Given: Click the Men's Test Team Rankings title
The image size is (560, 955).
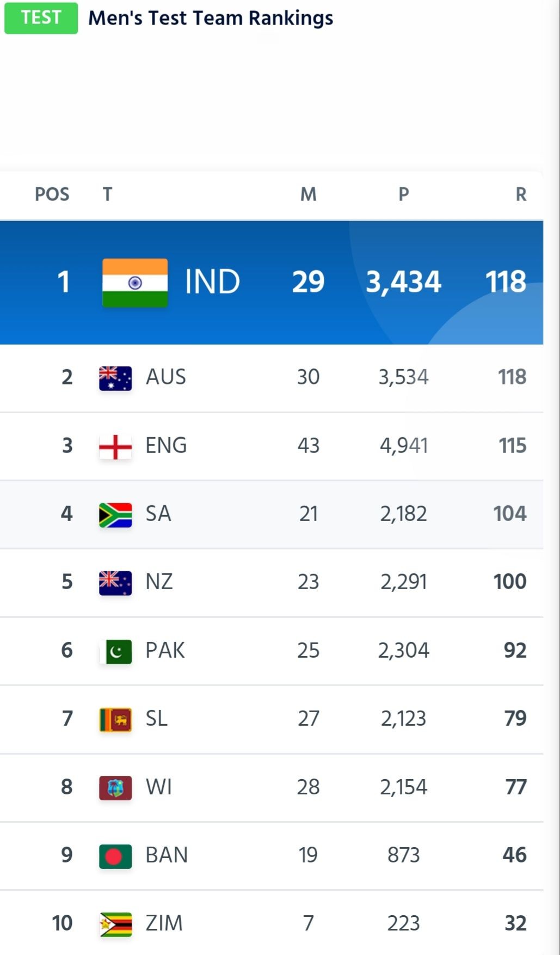Looking at the screenshot, I should point(211,18).
